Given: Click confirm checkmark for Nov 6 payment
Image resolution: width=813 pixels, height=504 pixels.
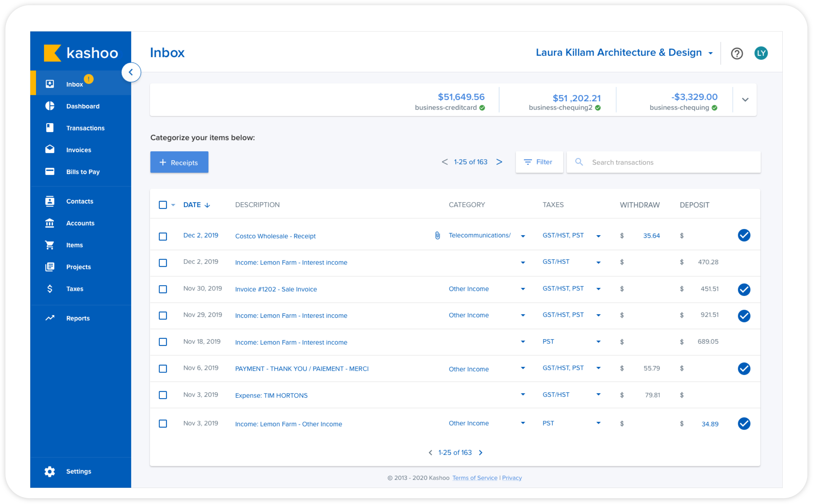Looking at the screenshot, I should point(744,369).
